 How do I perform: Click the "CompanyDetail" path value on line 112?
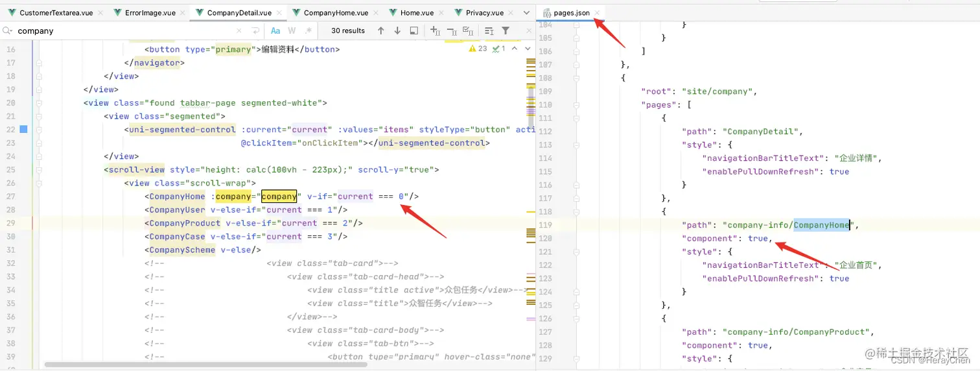(762, 131)
